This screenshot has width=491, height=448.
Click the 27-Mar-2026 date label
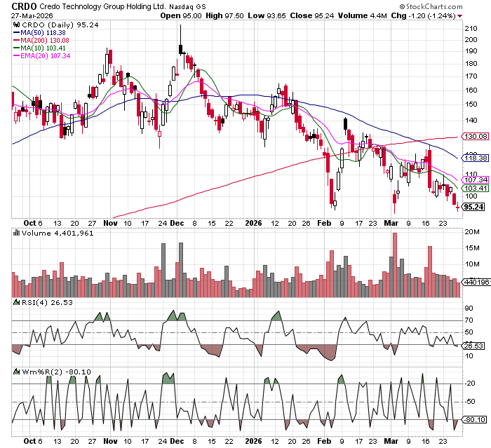click(32, 16)
